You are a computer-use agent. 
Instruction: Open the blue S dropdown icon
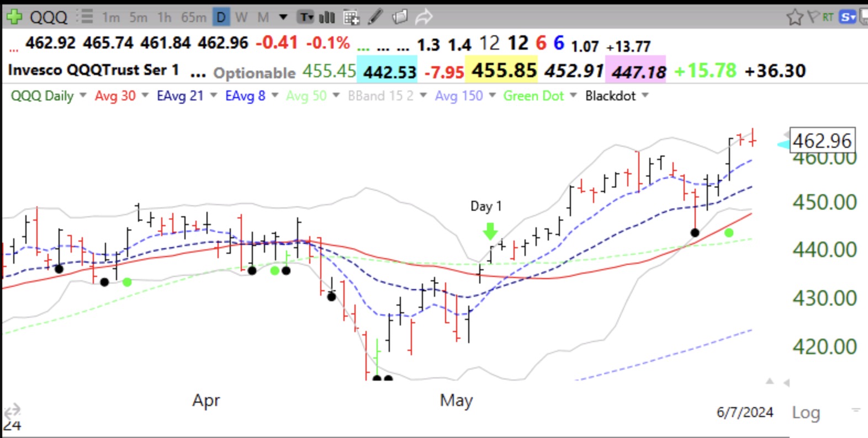click(x=848, y=17)
